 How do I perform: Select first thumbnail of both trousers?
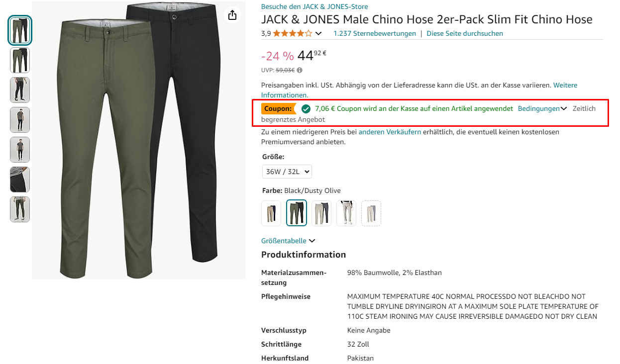click(x=20, y=30)
